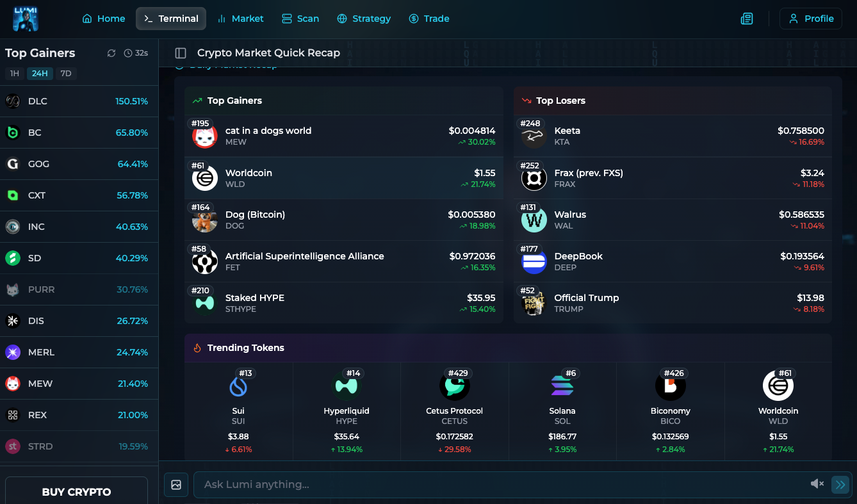Open the Scan tab
857x504 pixels.
pyautogui.click(x=300, y=19)
